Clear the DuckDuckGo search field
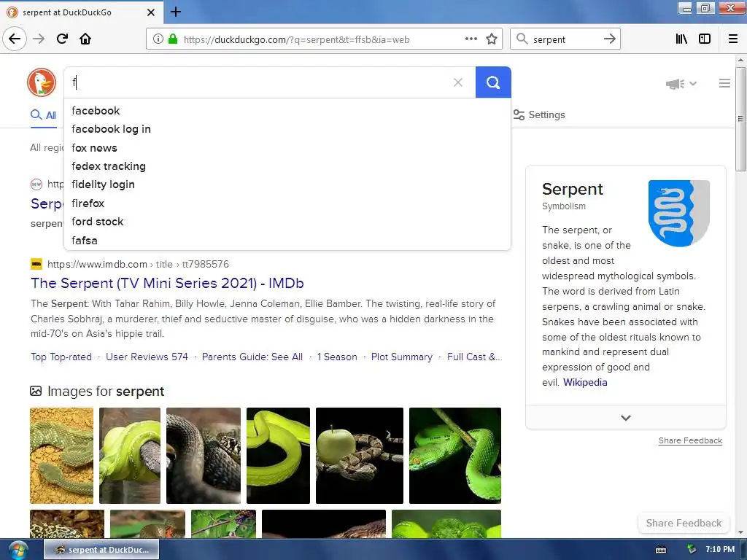The height and width of the screenshot is (560, 747). click(x=458, y=82)
